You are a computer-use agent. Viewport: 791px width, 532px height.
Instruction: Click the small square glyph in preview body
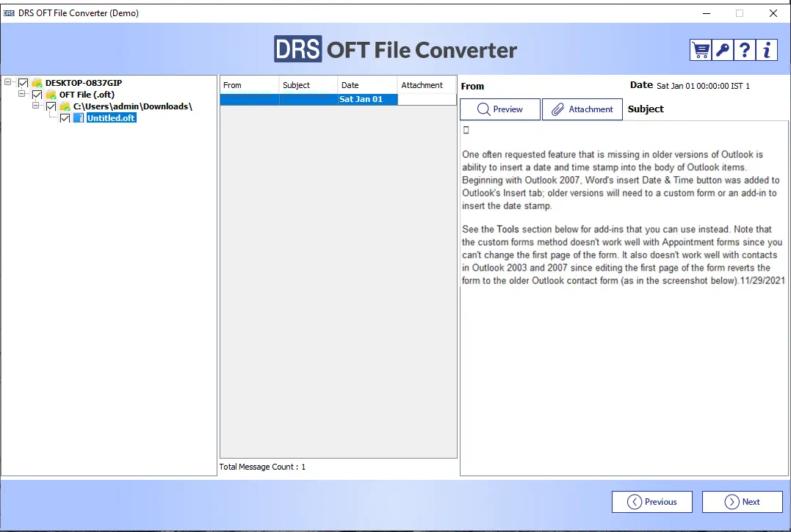466,130
